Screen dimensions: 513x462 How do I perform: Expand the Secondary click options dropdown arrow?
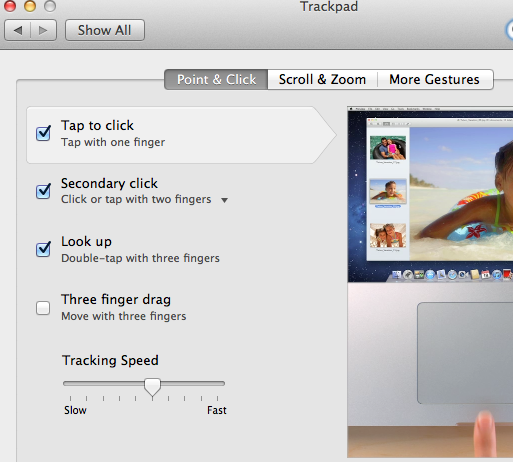(224, 200)
